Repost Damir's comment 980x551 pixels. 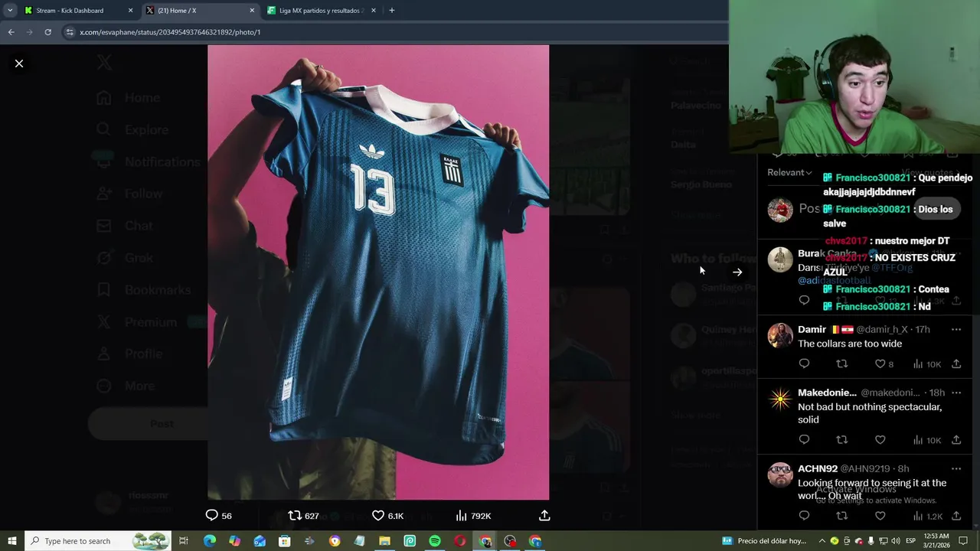[x=841, y=364]
